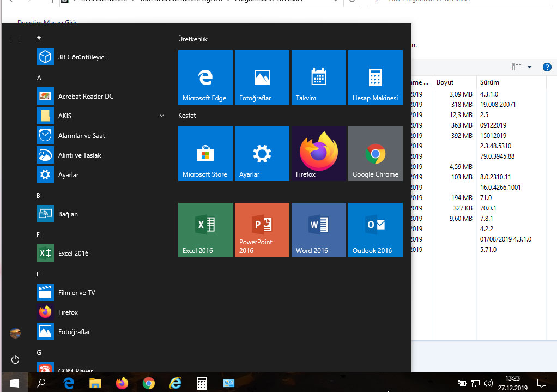Expand the Start menu hamburger navigation
Image resolution: width=557 pixels, height=392 pixels.
click(x=15, y=39)
